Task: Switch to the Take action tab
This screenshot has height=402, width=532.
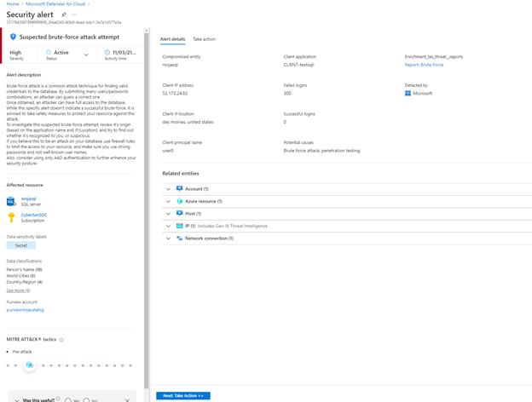Action: click(x=204, y=39)
